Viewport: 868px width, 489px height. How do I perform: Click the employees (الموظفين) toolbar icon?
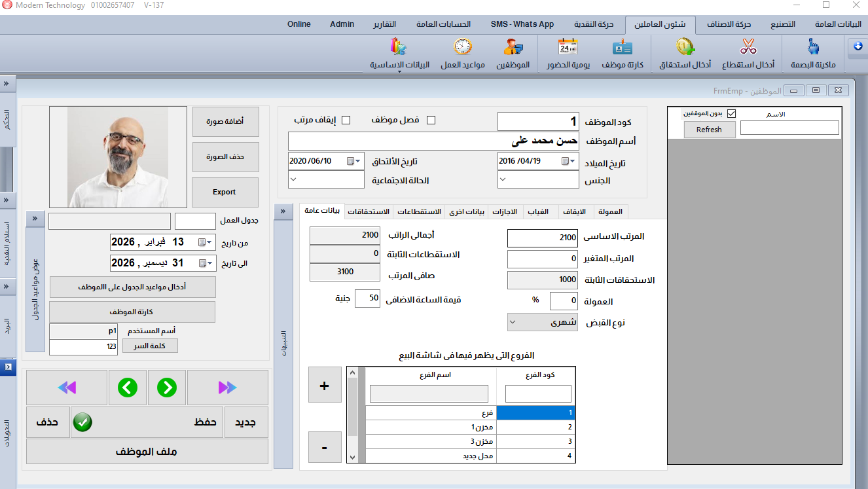coord(512,48)
